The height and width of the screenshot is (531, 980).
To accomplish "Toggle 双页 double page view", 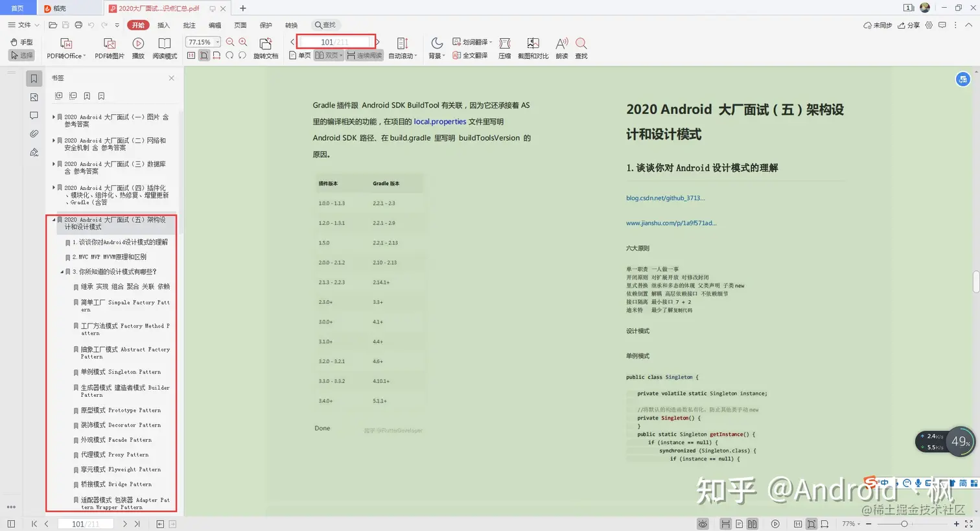I will [x=329, y=56].
